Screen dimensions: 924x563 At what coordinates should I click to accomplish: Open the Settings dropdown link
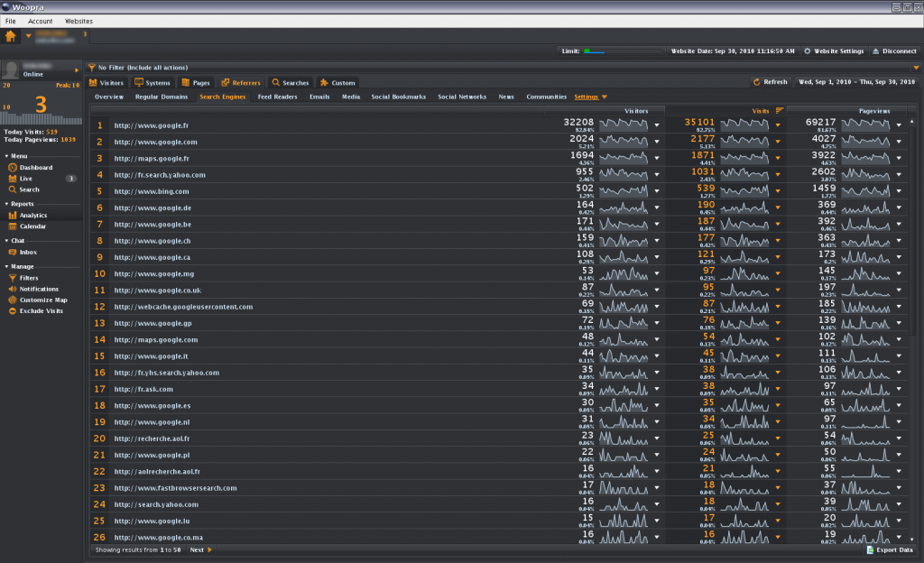click(590, 97)
